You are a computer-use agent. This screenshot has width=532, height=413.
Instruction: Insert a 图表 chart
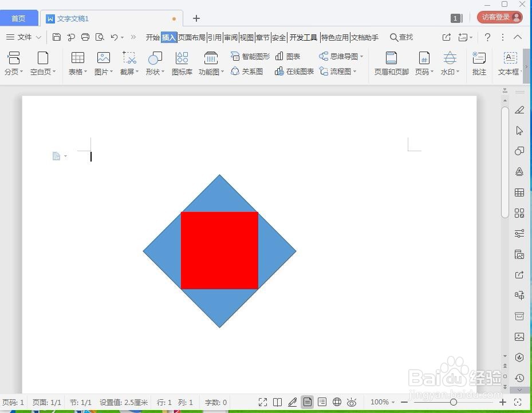click(x=287, y=56)
